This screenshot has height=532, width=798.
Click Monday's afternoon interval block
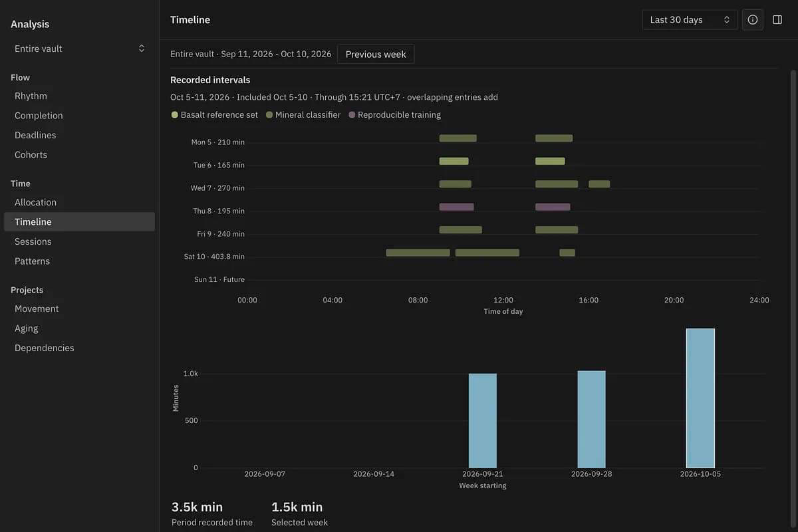point(554,138)
